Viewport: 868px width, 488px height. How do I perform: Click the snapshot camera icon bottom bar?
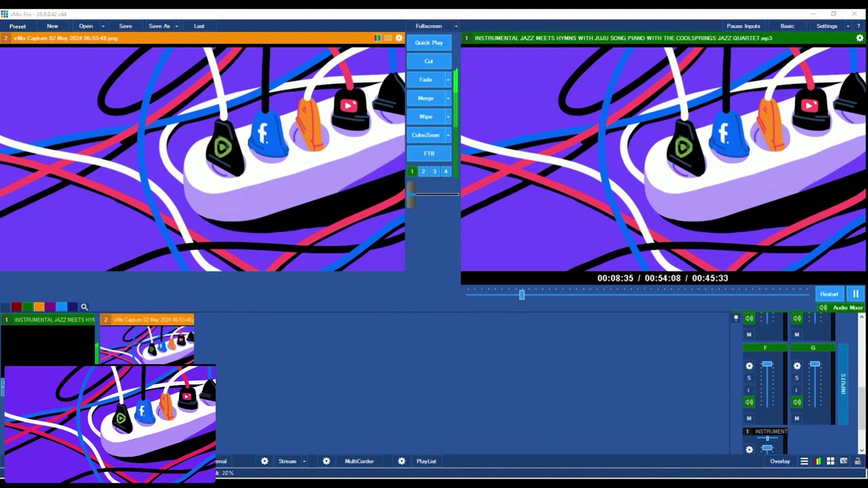pos(844,461)
